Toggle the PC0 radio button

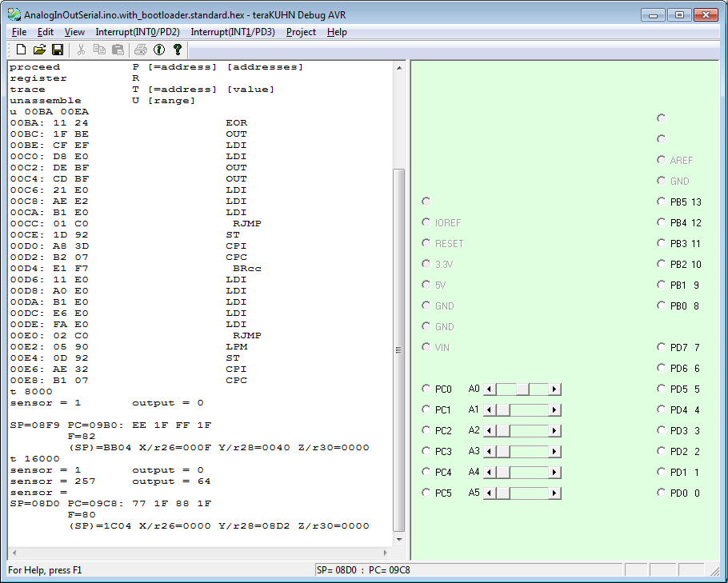(426, 389)
